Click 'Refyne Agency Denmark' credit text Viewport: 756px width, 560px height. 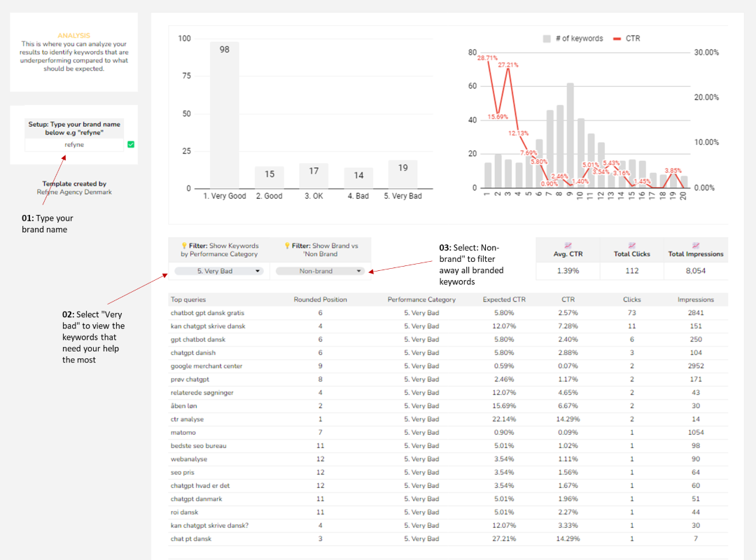tap(74, 192)
